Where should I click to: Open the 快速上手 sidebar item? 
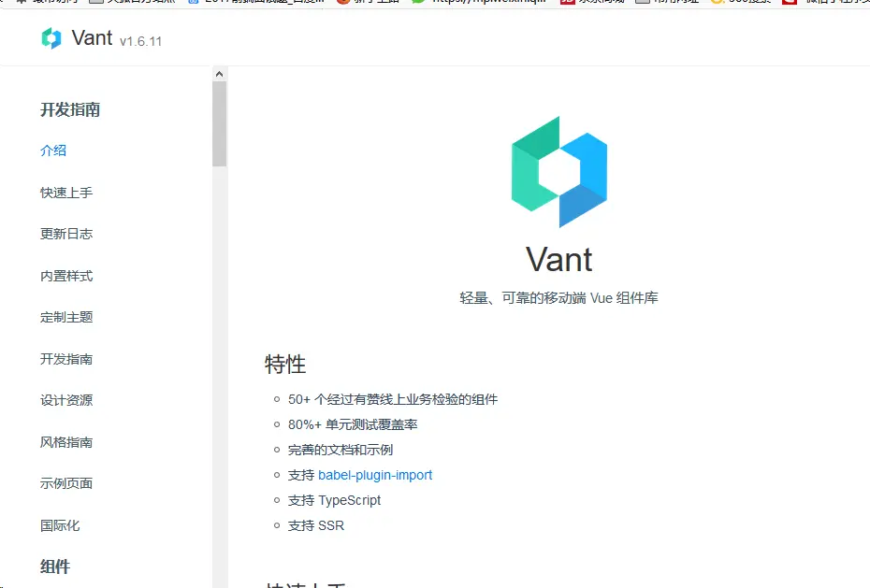tap(66, 193)
